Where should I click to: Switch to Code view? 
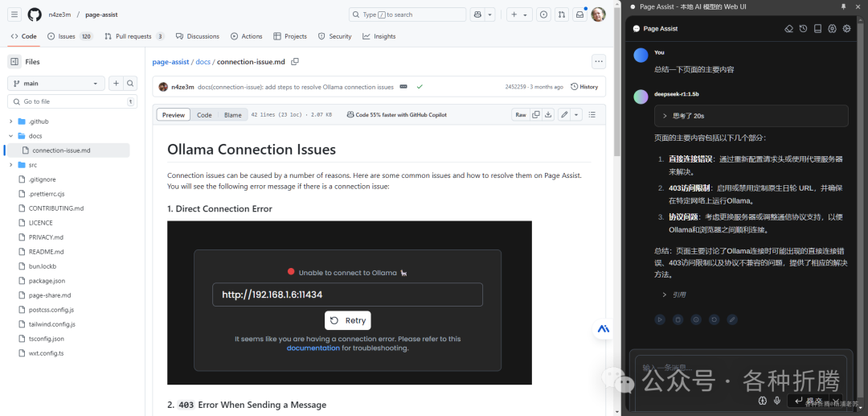point(204,115)
